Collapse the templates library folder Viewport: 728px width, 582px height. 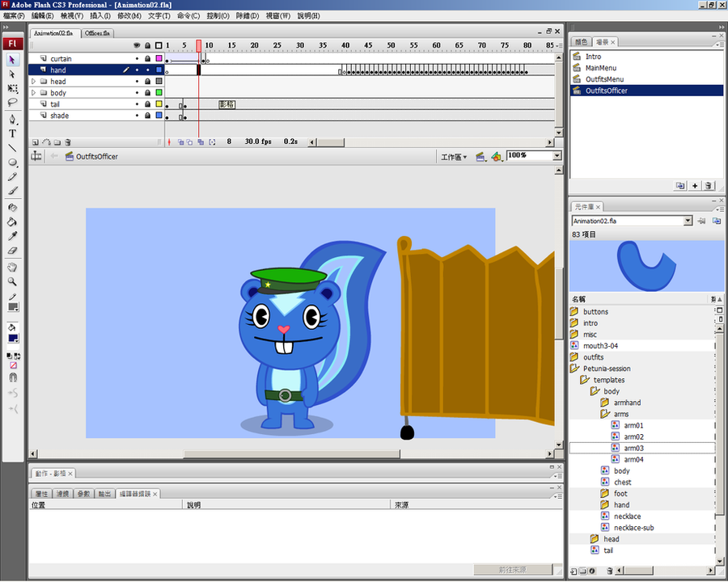tap(585, 380)
